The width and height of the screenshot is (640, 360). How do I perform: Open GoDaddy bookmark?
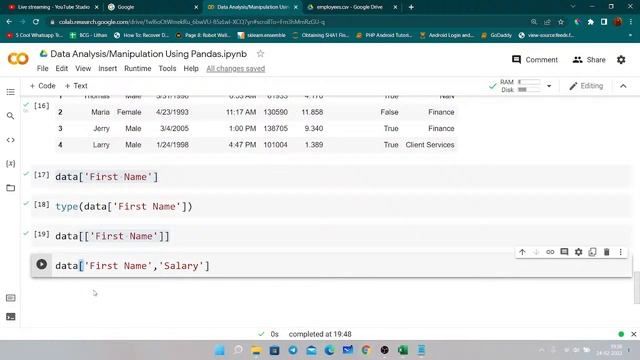click(x=496, y=35)
